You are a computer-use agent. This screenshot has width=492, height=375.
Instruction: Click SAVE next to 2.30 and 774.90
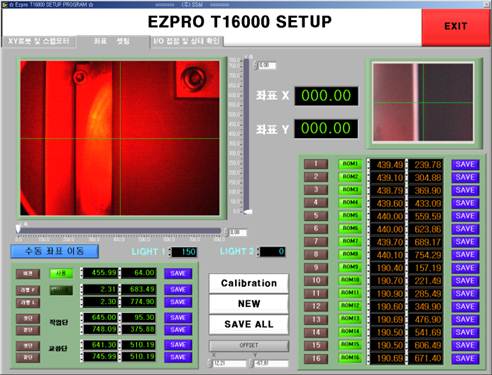point(178,302)
